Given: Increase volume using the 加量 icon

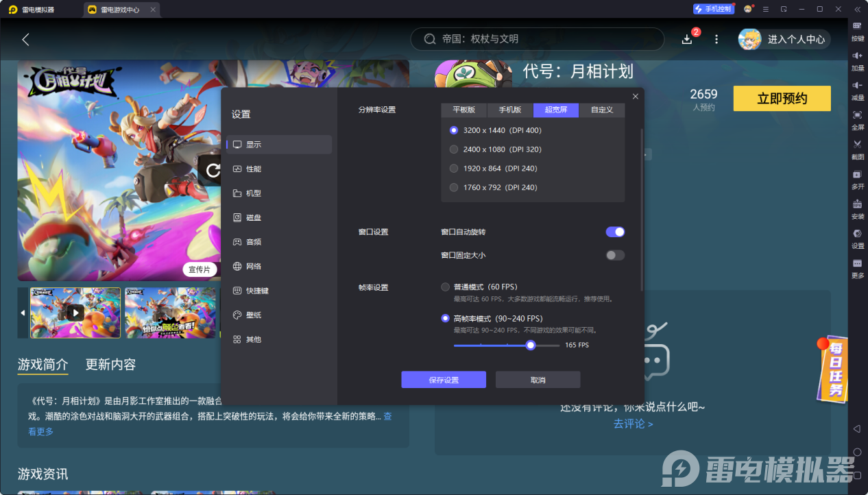Looking at the screenshot, I should (856, 62).
